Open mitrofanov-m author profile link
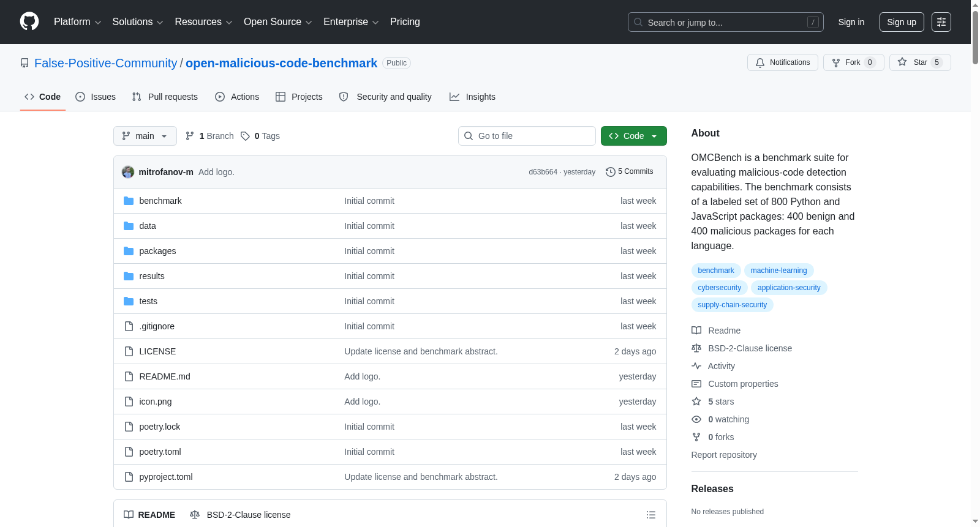 point(166,172)
